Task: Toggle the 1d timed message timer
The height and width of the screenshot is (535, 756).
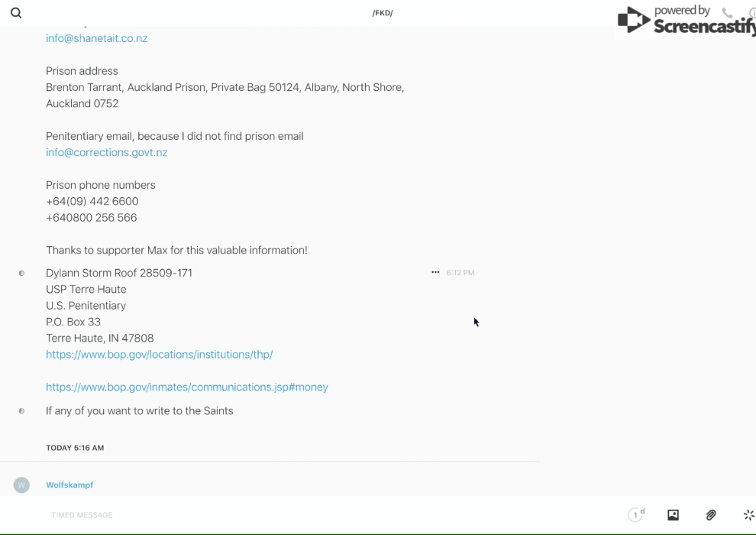Action: tap(636, 515)
